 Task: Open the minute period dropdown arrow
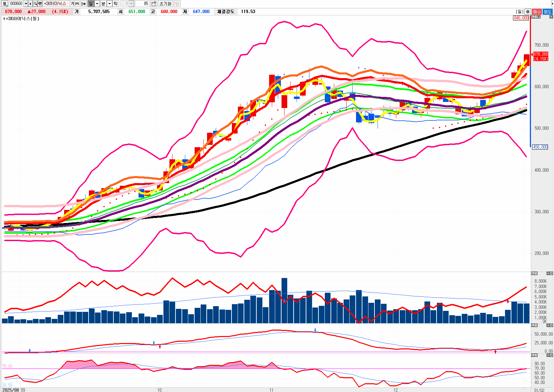[109, 4]
